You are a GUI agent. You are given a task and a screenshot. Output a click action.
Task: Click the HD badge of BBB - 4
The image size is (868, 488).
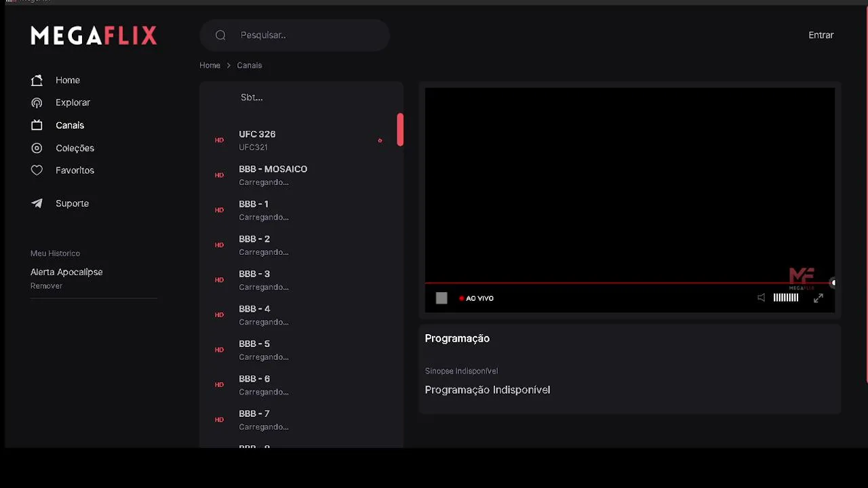219,315
